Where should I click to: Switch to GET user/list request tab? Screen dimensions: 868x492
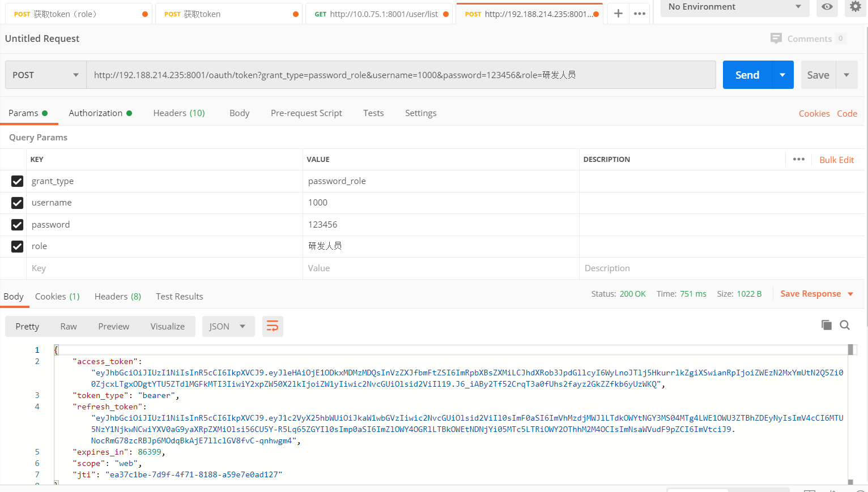(x=379, y=14)
